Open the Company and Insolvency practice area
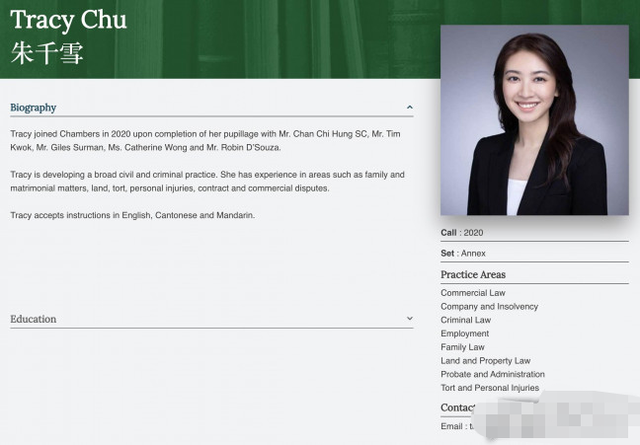The image size is (640, 445). [489, 306]
